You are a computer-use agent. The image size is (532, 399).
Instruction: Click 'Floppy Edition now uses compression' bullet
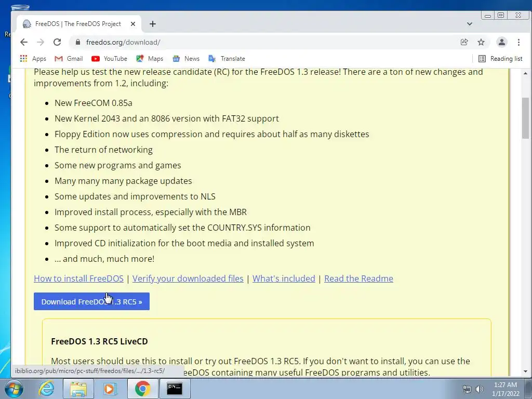212,134
